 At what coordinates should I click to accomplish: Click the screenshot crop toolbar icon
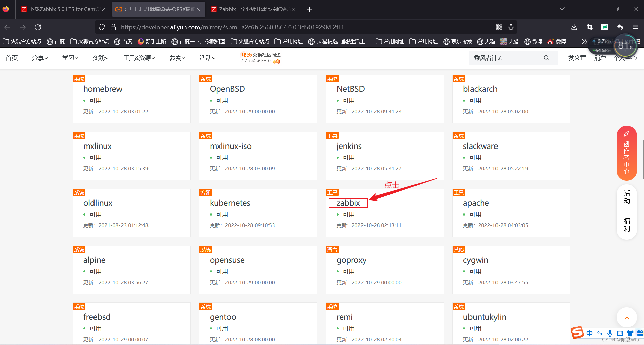[590, 27]
